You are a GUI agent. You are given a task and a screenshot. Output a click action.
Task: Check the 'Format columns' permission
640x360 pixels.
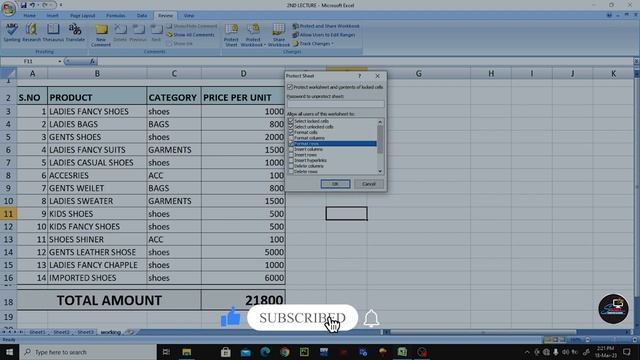(x=291, y=138)
